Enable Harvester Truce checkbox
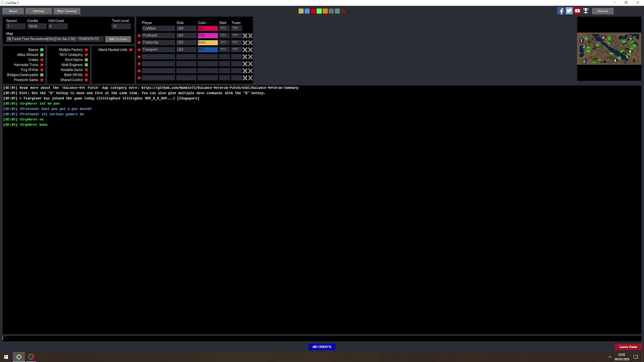 point(42,65)
